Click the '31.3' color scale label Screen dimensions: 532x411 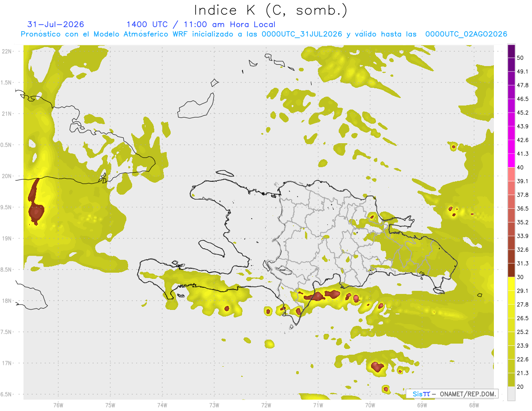[x=523, y=263]
